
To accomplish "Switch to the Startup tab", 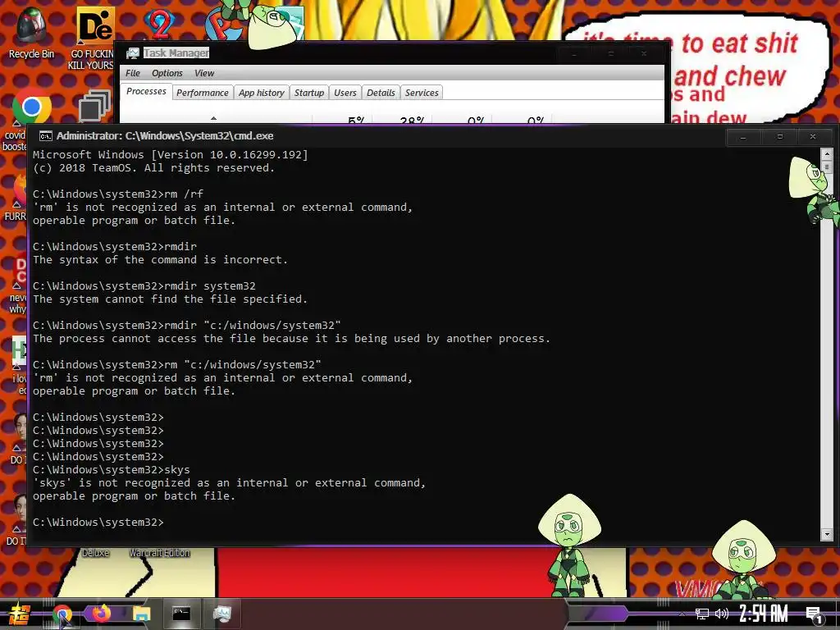I will click(x=309, y=93).
